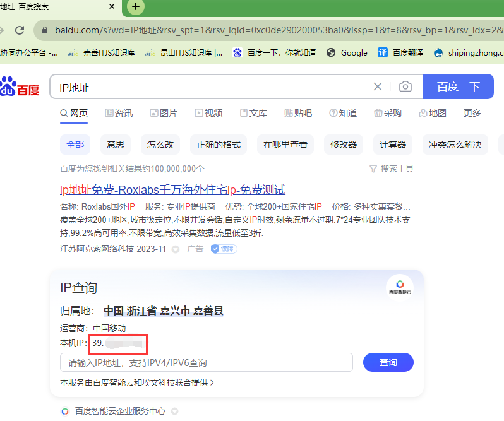Click the 百度一下 search button
This screenshot has height=421, width=504.
tap(459, 86)
